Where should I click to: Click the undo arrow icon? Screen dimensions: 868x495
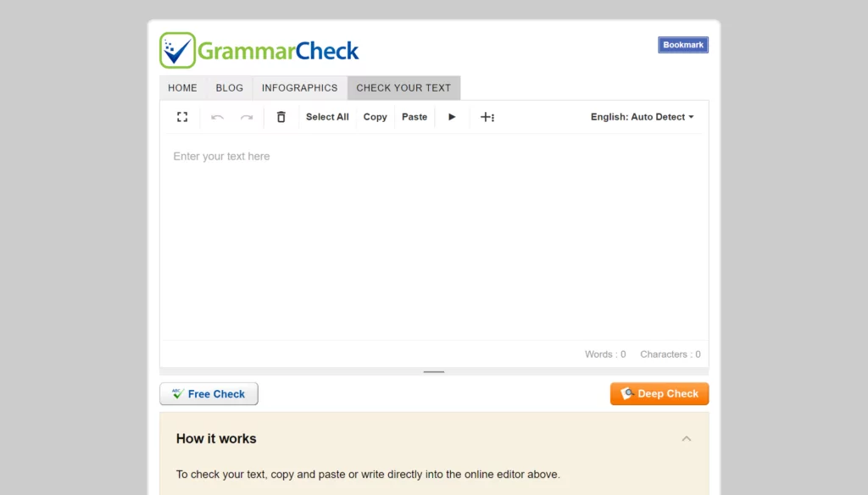tap(217, 117)
